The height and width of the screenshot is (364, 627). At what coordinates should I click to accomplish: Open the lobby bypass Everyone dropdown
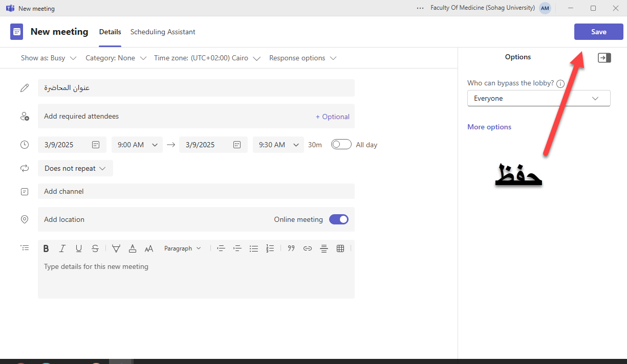tap(538, 98)
